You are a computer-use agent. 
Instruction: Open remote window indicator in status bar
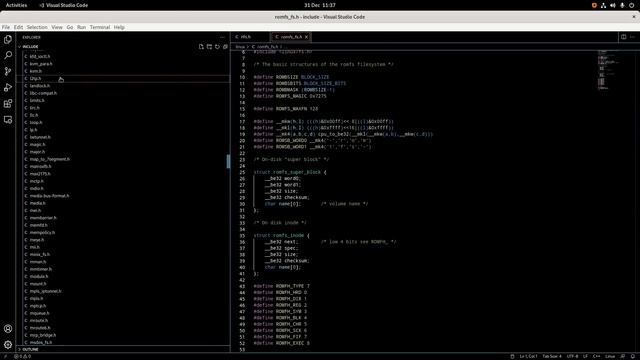[x=5, y=356]
